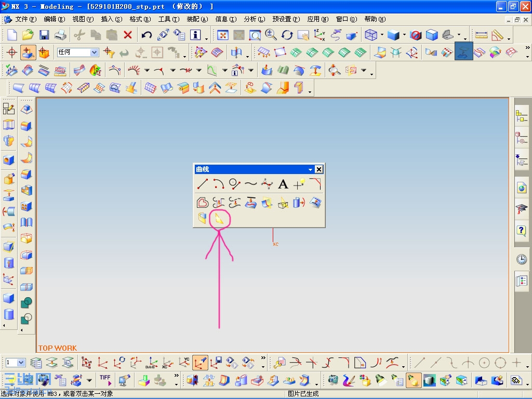
Task: Save the part with the floppy disk icon
Action: tap(44, 35)
